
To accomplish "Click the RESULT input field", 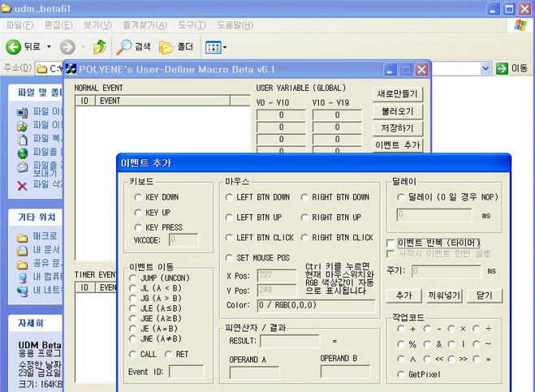I will tap(290, 341).
